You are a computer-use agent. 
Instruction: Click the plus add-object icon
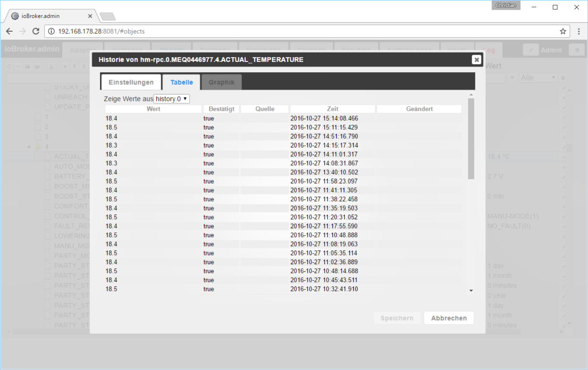coord(65,67)
